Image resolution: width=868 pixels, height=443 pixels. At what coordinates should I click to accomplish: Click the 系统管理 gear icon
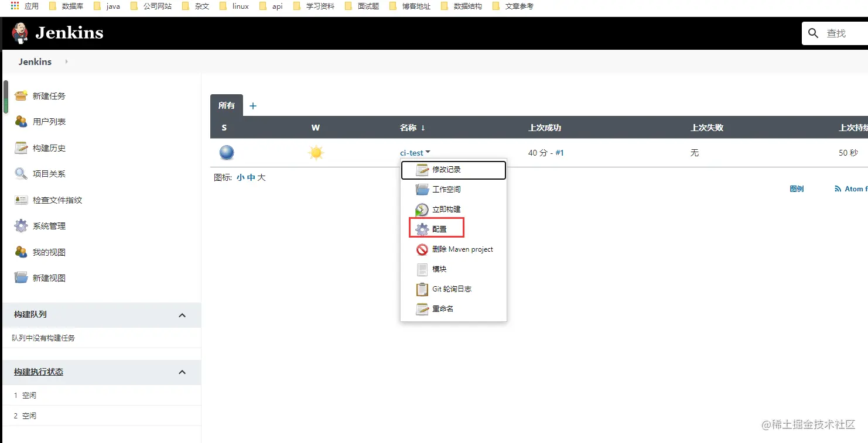pyautogui.click(x=21, y=225)
